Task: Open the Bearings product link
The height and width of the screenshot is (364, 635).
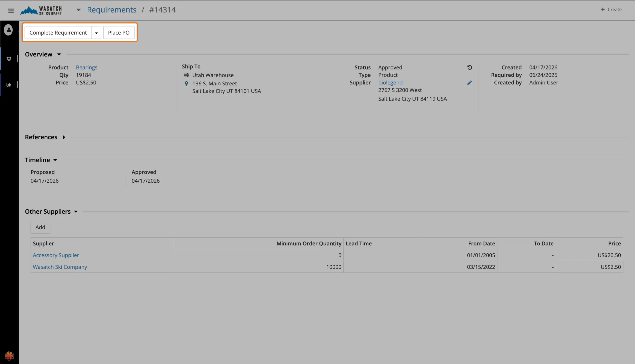Action: (x=87, y=67)
